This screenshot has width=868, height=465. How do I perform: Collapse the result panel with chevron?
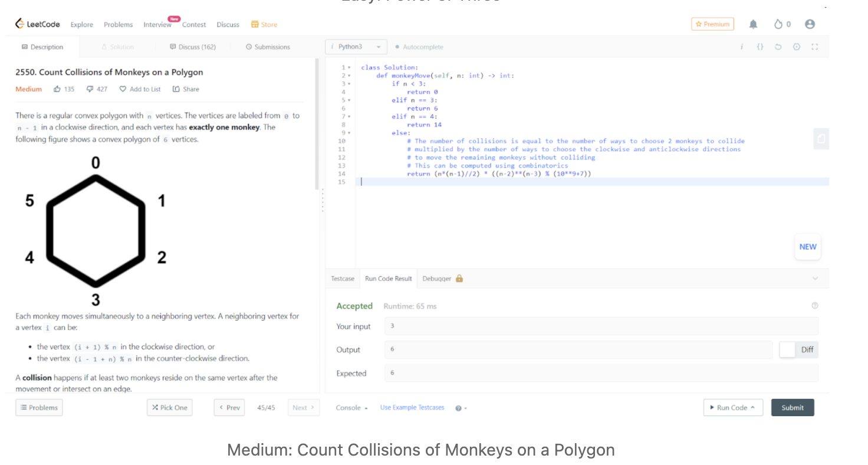coord(815,279)
